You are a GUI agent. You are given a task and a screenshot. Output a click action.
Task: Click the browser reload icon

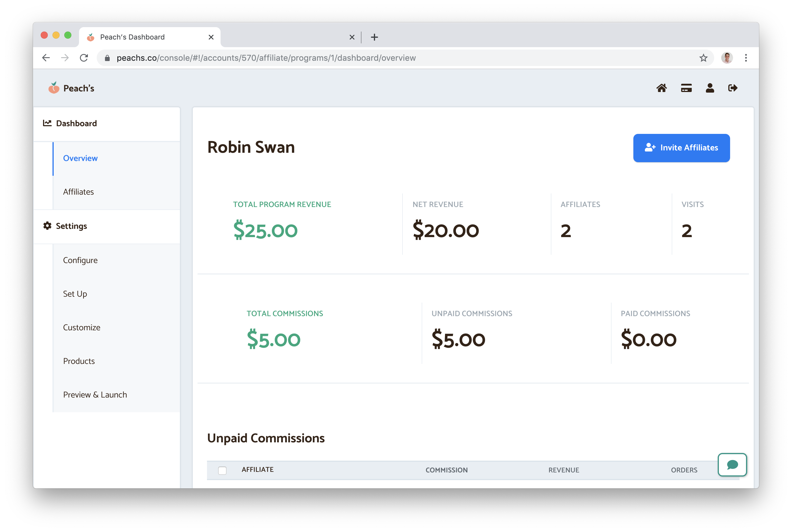[84, 58]
